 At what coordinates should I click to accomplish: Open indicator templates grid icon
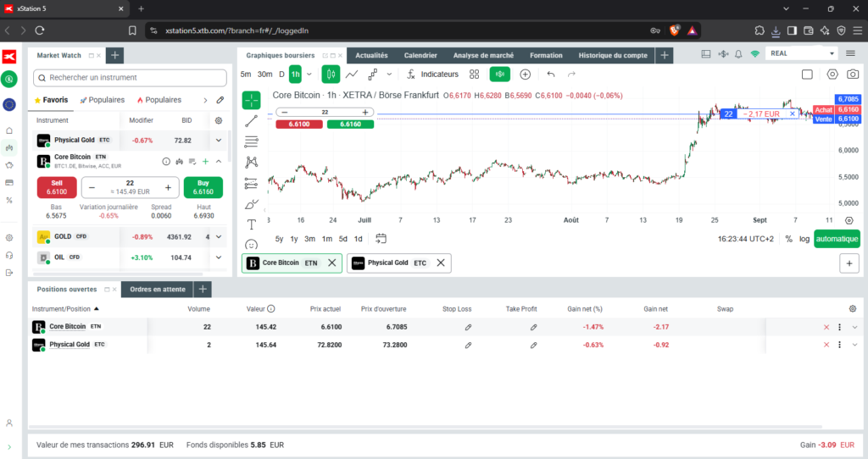coord(475,75)
